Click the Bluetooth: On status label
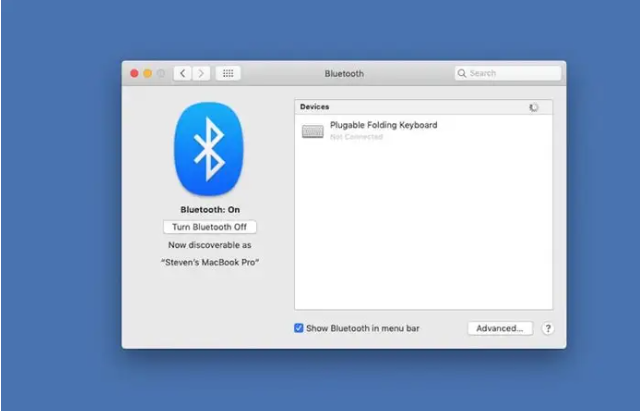 point(210,210)
